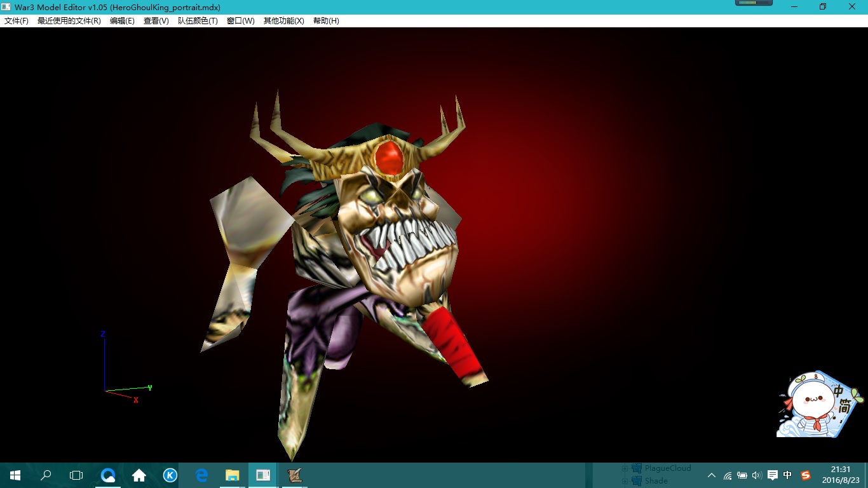
Task: Open the Wi-Fi network tray icon
Action: point(728,475)
